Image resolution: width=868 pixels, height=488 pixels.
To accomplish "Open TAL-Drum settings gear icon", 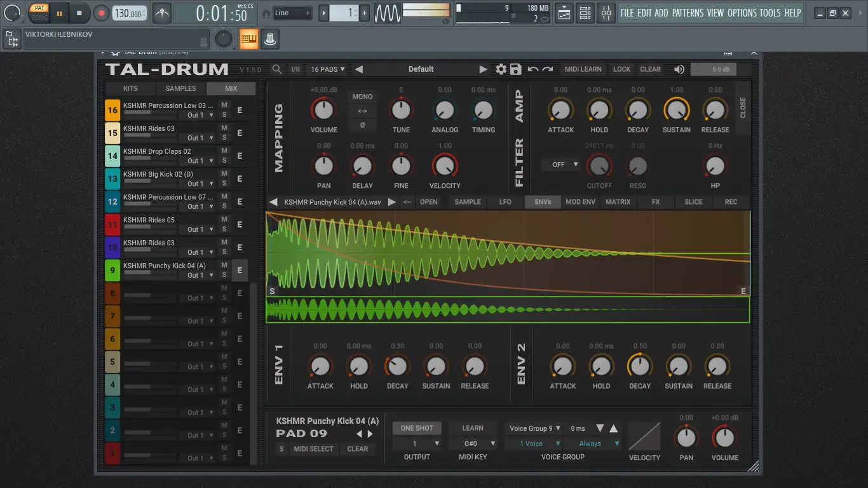I will point(501,69).
